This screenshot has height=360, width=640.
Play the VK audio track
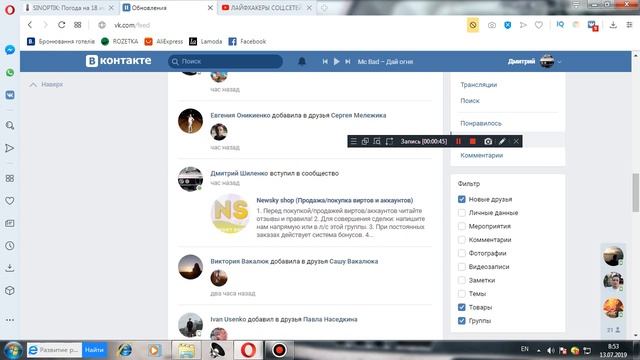coord(336,62)
